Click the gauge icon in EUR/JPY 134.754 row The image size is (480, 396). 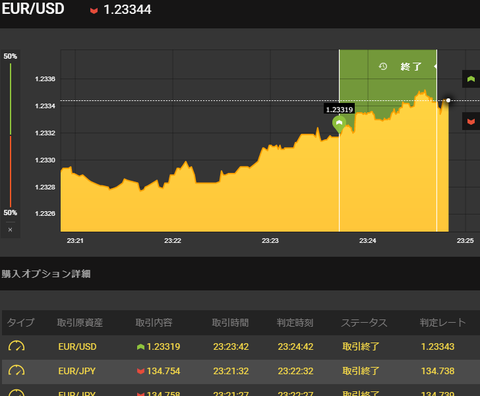click(16, 371)
